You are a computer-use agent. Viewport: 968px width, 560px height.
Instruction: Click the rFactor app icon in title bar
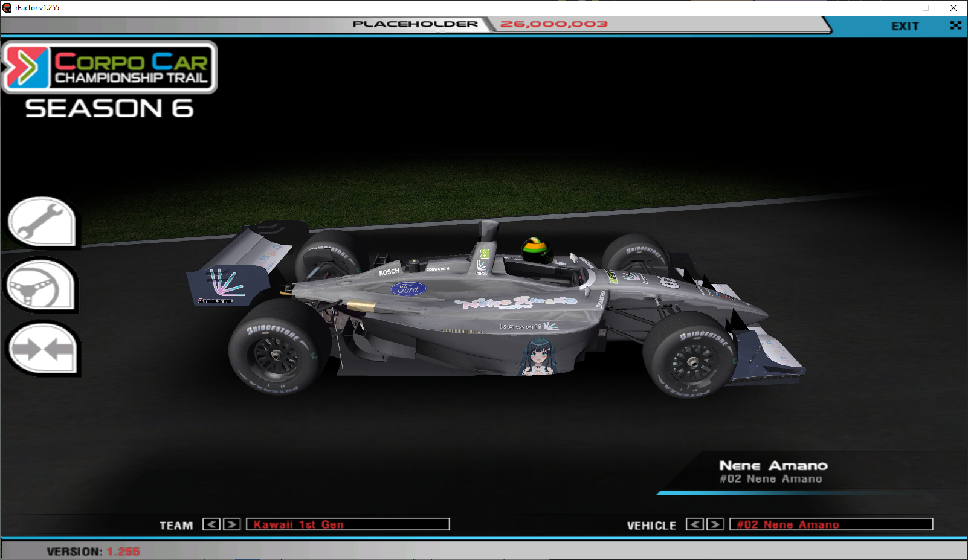[x=7, y=8]
